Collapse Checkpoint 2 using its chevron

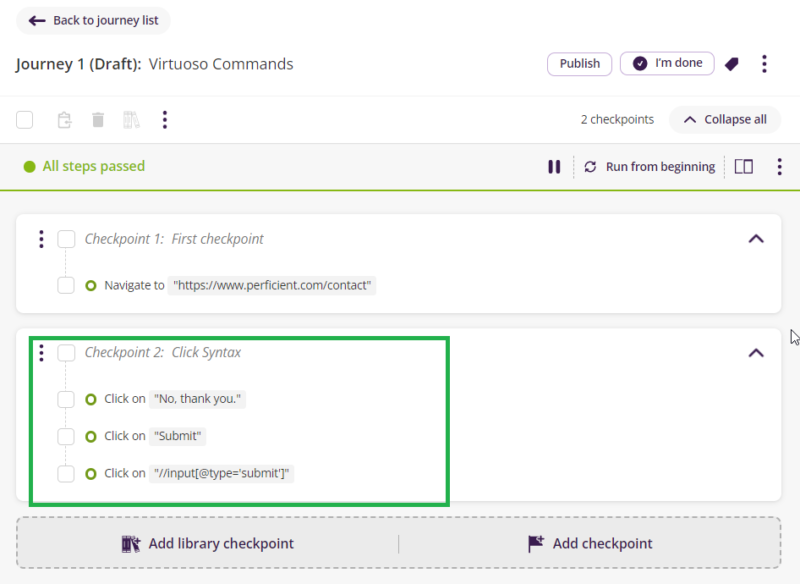(x=756, y=353)
